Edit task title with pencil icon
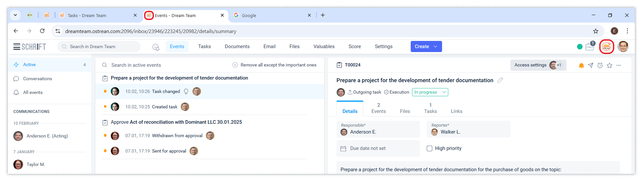The height and width of the screenshot is (183, 644). pyautogui.click(x=500, y=80)
